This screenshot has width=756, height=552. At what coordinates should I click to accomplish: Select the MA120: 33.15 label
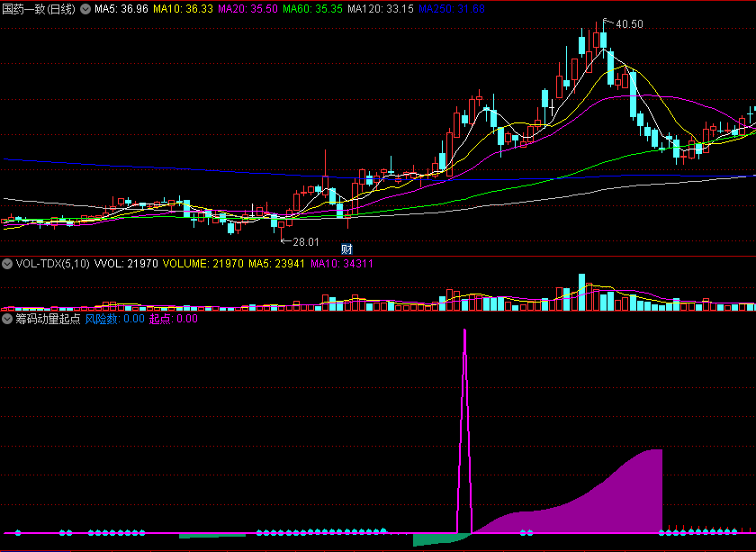coord(381,9)
